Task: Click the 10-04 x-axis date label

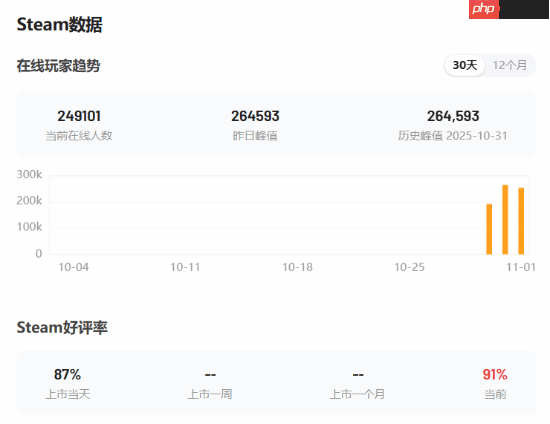Action: click(73, 267)
